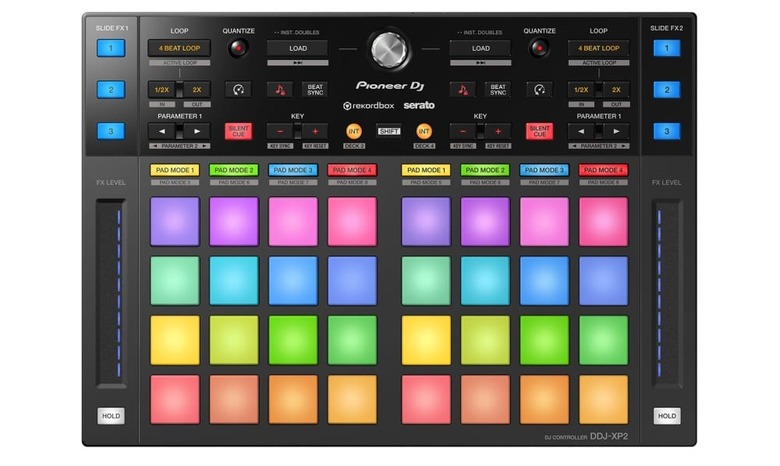Select left deck PAD MODE 3
Screen dimensions: 780x466
tap(293, 170)
